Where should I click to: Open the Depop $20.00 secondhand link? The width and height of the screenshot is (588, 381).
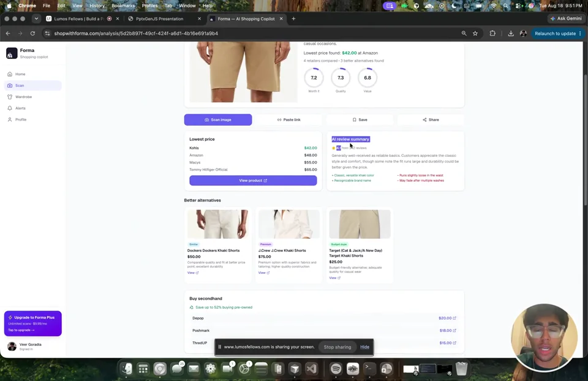[447, 318]
